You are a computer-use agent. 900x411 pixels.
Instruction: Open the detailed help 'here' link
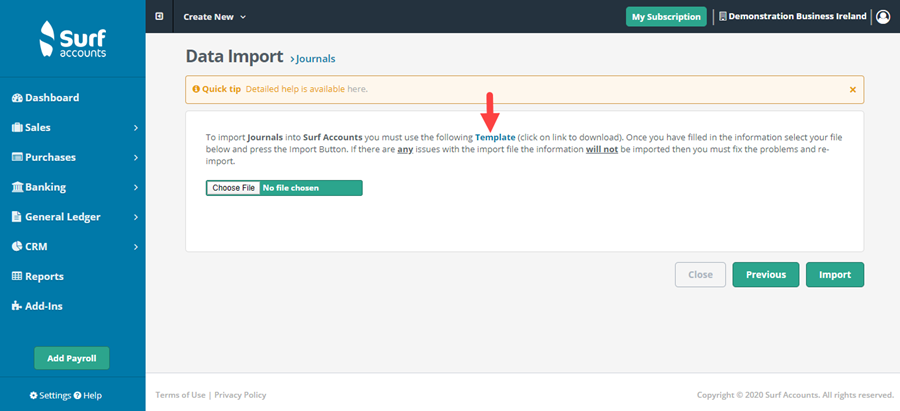[356, 90]
